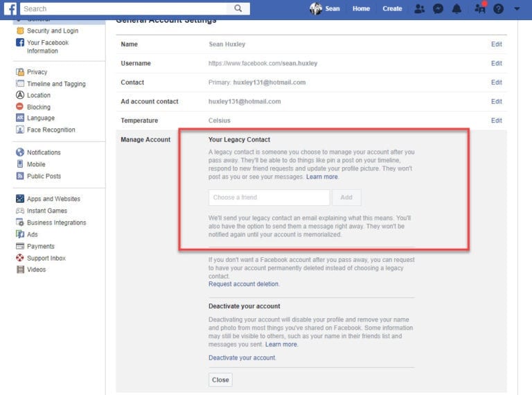Edit the Ad account contact row

point(497,101)
